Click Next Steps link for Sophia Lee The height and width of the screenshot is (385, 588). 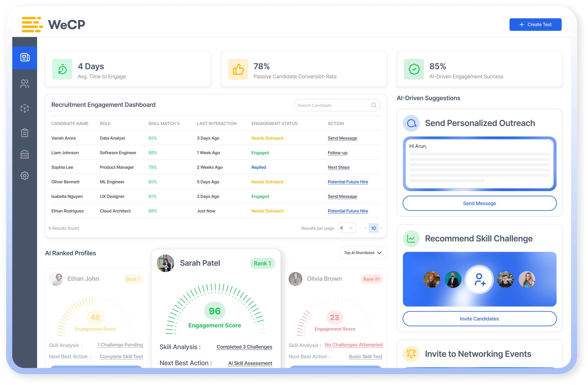pos(338,167)
